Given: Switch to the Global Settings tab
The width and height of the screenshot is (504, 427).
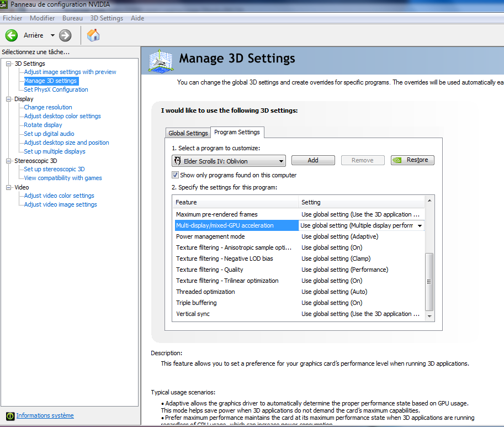Looking at the screenshot, I should pyautogui.click(x=188, y=133).
